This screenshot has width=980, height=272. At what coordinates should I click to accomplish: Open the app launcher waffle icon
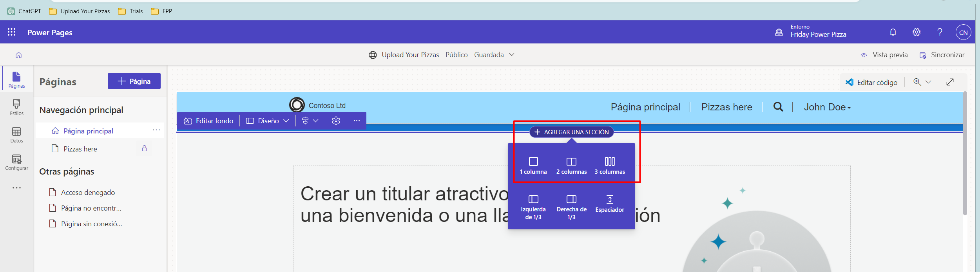(x=11, y=32)
